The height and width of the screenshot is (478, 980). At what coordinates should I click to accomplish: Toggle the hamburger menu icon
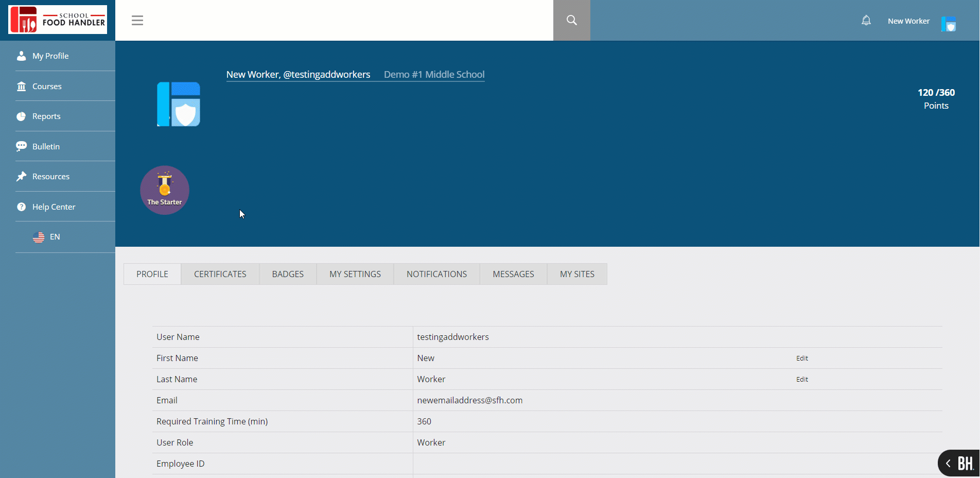point(137,21)
